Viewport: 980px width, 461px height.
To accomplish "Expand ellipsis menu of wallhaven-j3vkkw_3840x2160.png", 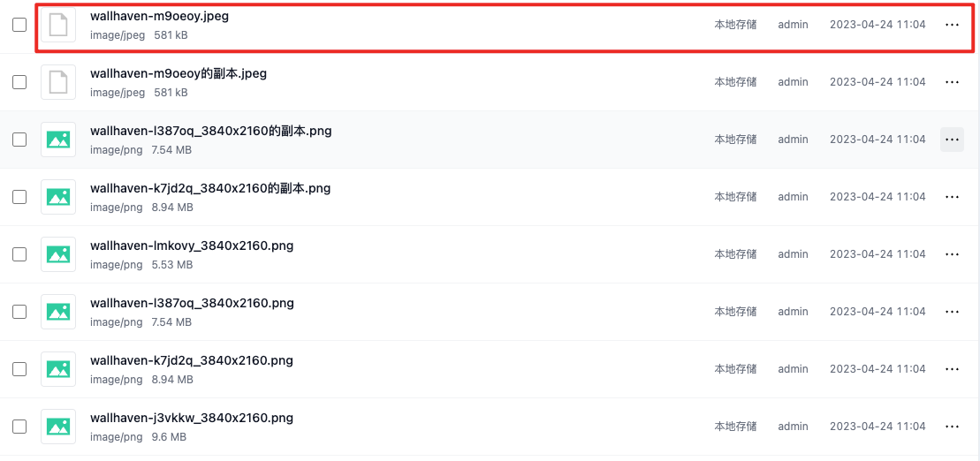I will click(x=952, y=427).
